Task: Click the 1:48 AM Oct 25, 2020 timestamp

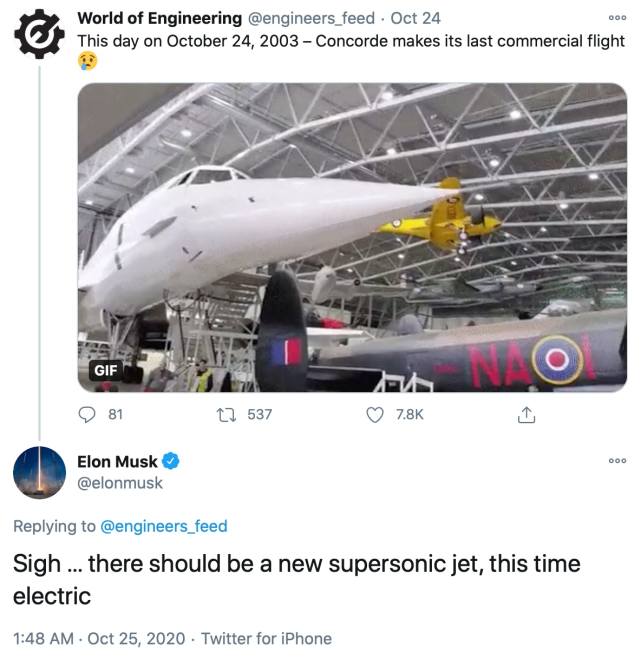Action: coord(99,639)
